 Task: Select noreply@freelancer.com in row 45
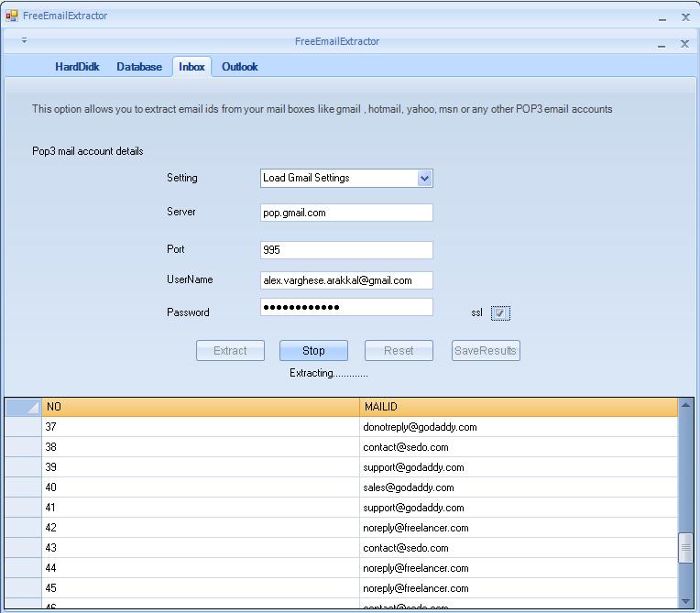[519, 588]
